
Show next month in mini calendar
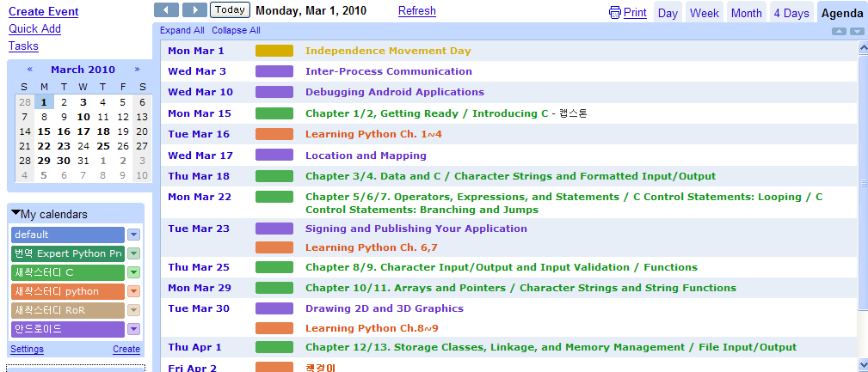click(x=138, y=70)
